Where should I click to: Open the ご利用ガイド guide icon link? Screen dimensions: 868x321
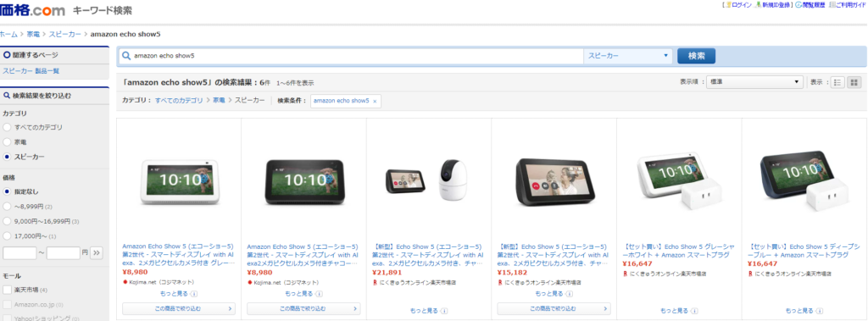click(848, 4)
